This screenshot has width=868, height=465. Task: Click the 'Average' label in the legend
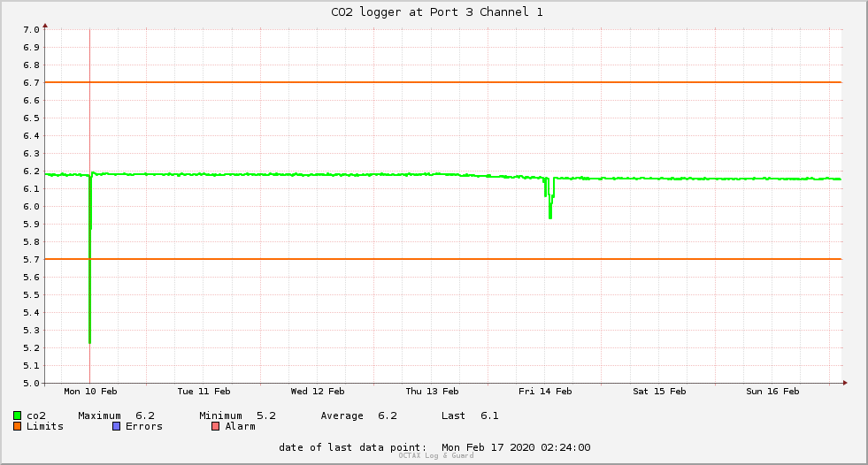click(342, 415)
